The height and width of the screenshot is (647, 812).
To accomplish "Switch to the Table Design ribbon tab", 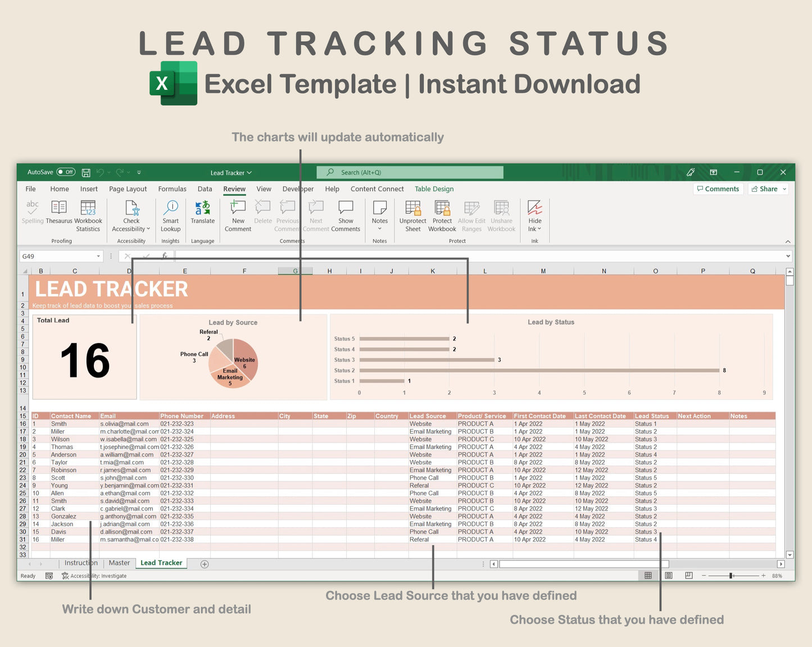I will [434, 189].
